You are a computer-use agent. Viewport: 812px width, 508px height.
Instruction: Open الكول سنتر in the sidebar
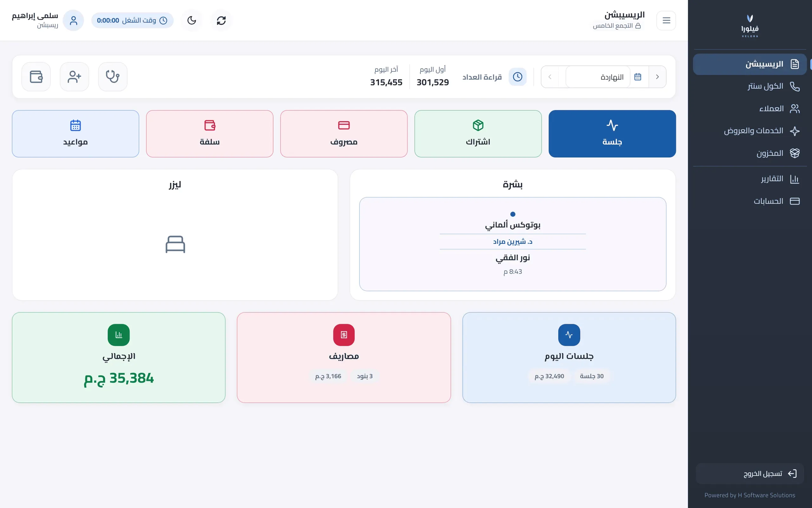(750, 86)
